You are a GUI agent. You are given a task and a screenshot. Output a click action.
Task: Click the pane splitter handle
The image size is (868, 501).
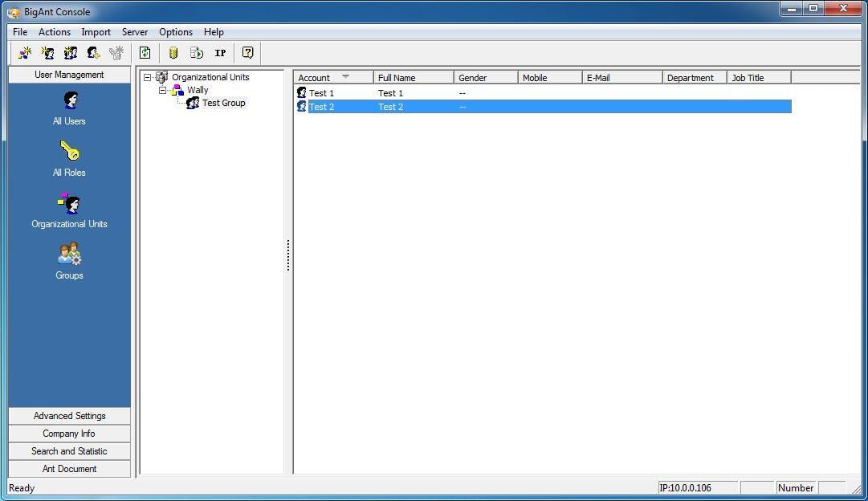pos(287,255)
